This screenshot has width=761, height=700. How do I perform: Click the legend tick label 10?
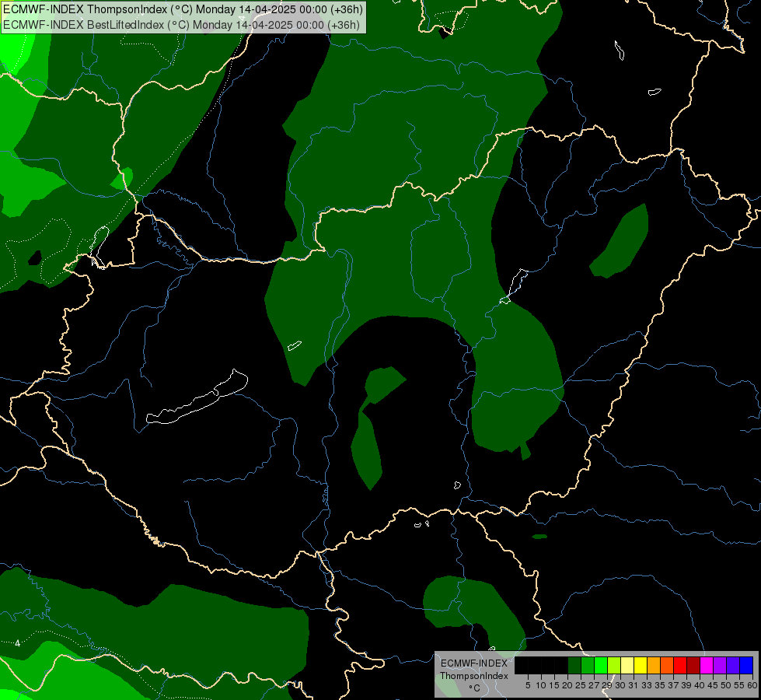click(541, 685)
